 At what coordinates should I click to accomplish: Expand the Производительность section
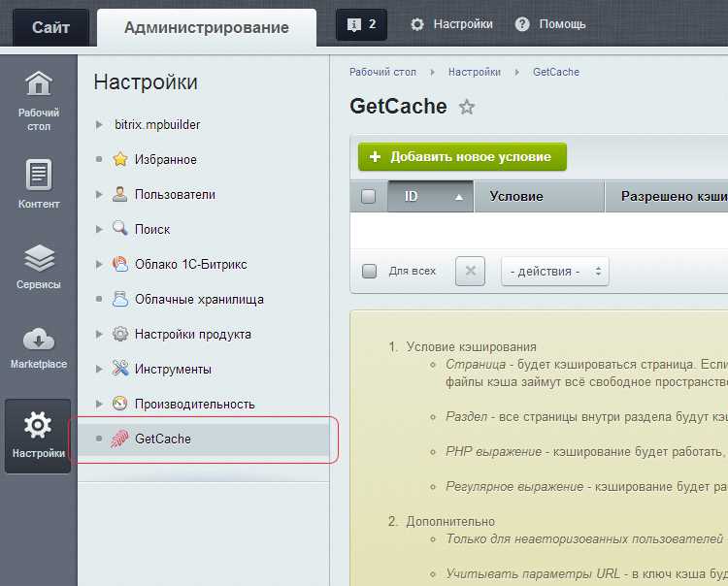click(99, 405)
